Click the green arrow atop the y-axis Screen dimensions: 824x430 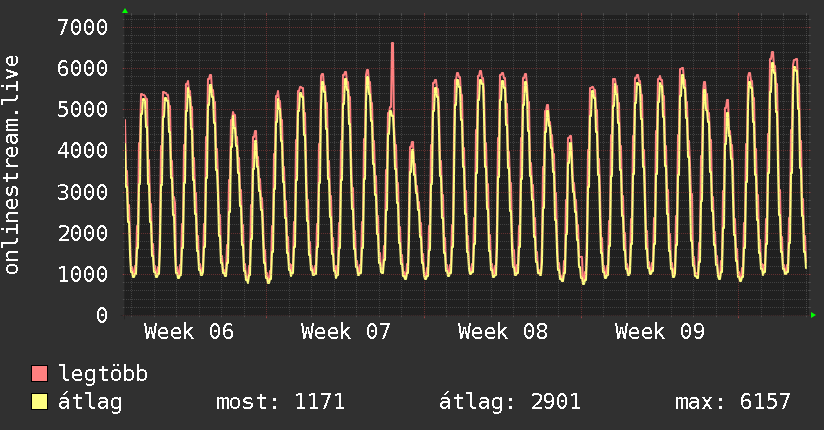pos(125,11)
